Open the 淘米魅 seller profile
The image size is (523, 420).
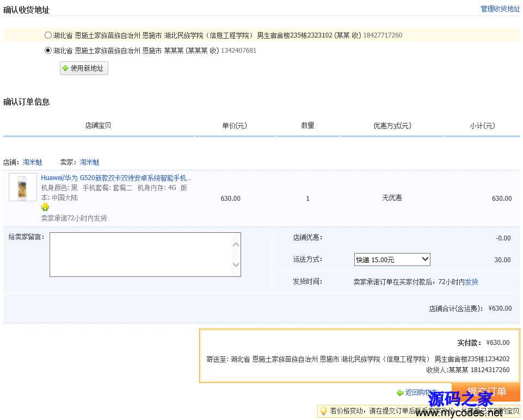coord(90,162)
